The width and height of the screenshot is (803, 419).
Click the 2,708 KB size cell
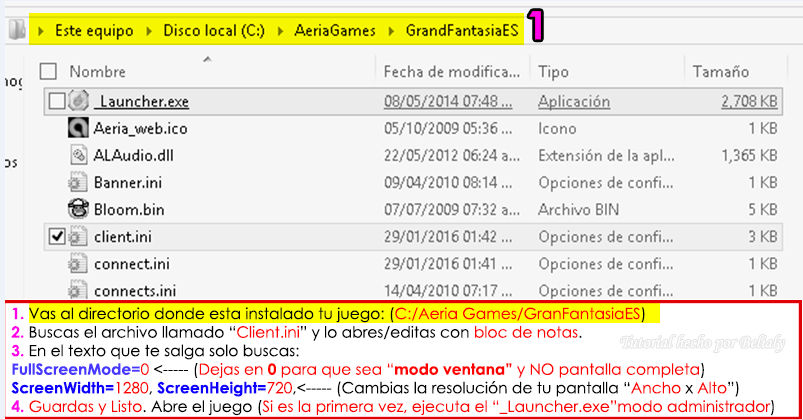750,101
